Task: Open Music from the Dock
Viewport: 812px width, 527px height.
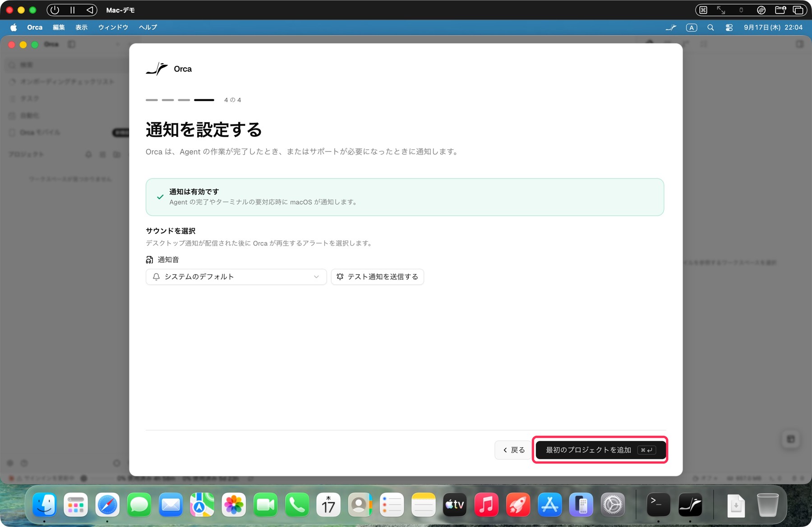Action: point(486,505)
